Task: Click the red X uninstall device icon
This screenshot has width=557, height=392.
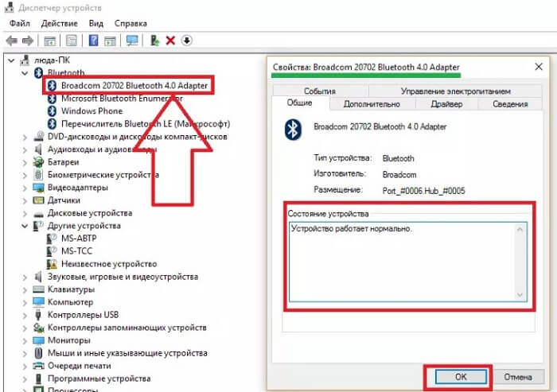Action: click(169, 40)
